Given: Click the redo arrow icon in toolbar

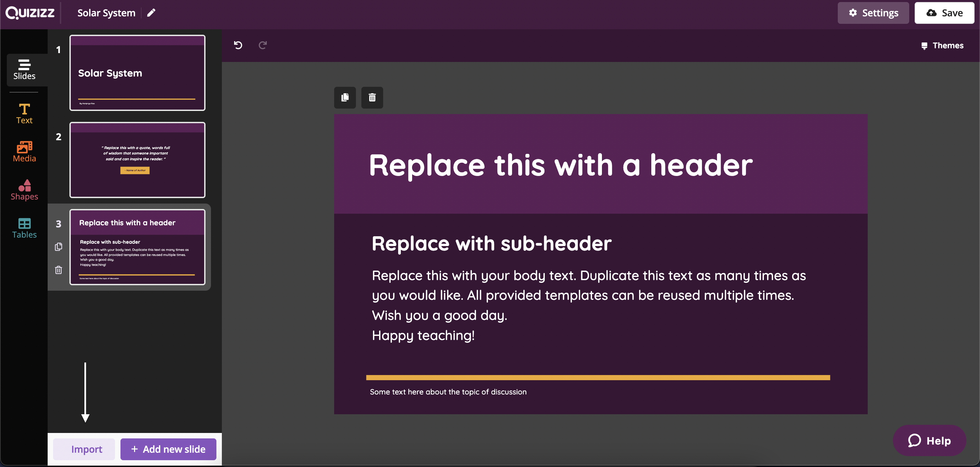Looking at the screenshot, I should pyautogui.click(x=263, y=45).
